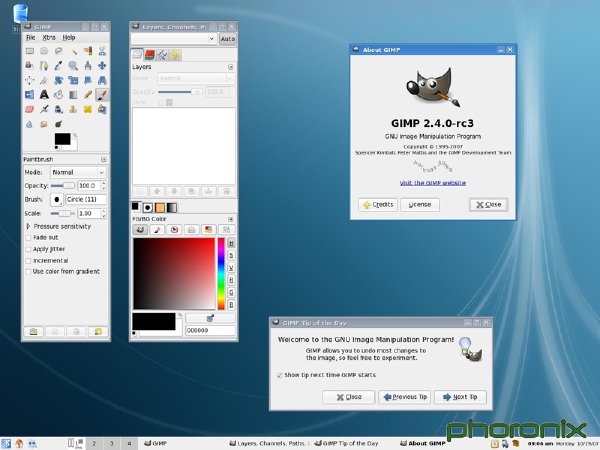Open the Help menu in toolbox

coord(69,38)
